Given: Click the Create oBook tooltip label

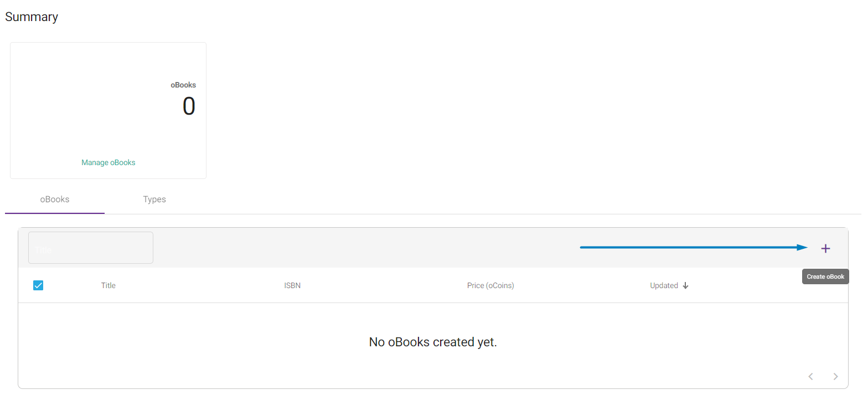Looking at the screenshot, I should click(x=825, y=276).
